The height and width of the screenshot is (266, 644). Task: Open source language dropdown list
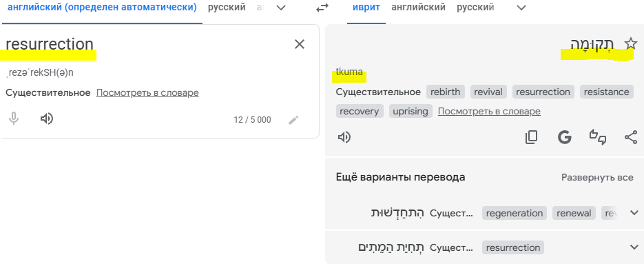(x=281, y=8)
